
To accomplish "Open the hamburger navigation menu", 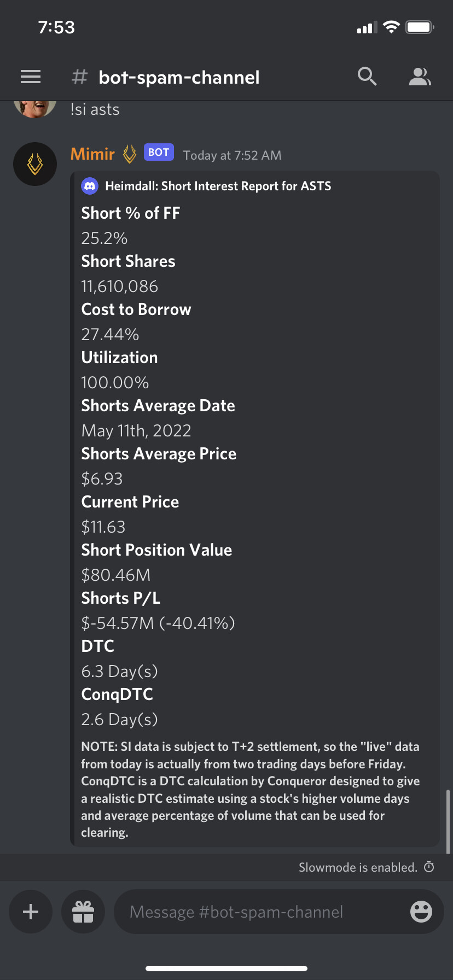I will tap(31, 77).
